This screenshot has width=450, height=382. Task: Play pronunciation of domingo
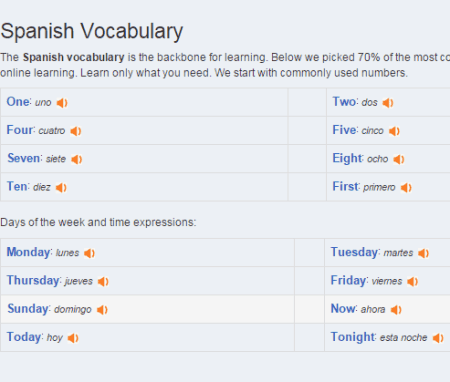coord(102,310)
